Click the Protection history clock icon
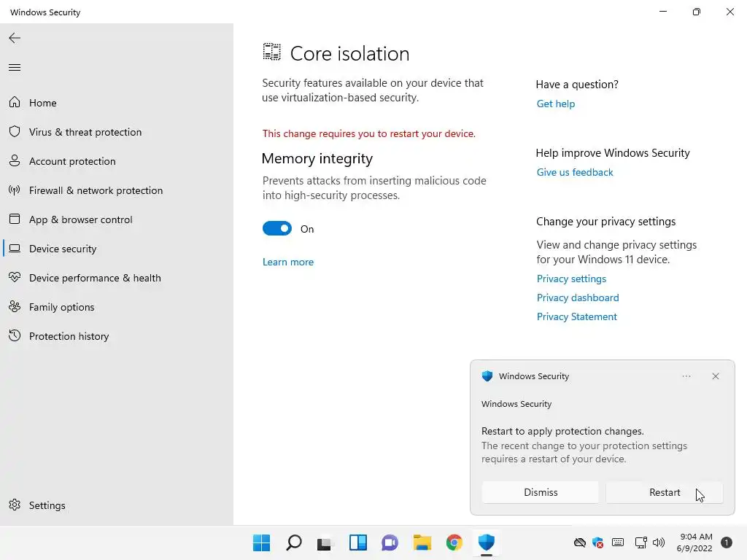 [15, 335]
